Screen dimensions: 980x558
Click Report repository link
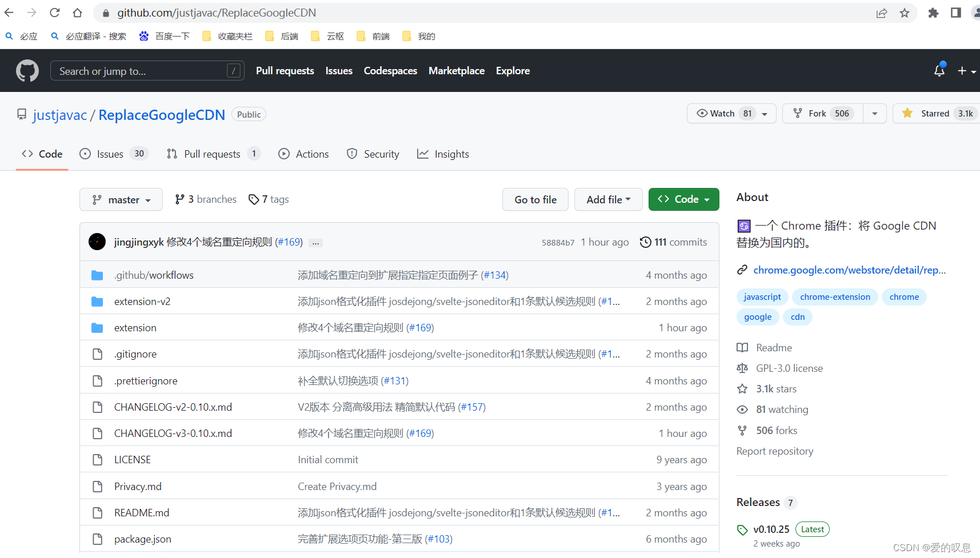[775, 451]
